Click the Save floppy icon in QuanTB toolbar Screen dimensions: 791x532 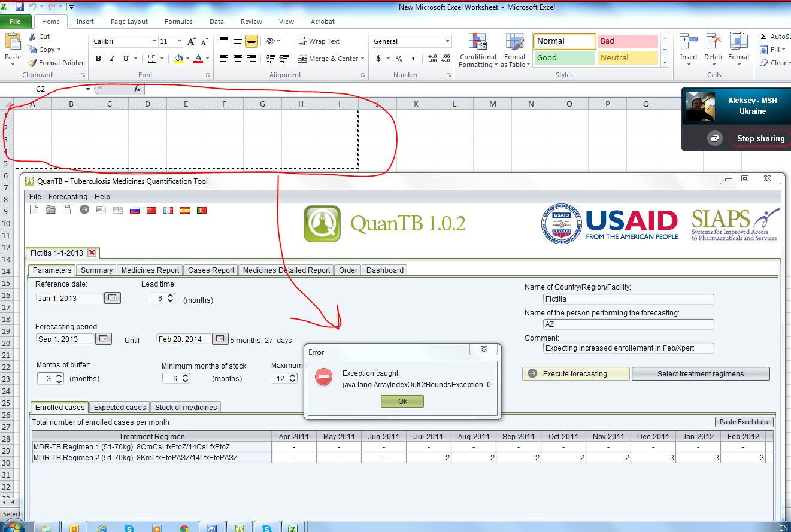[68, 210]
